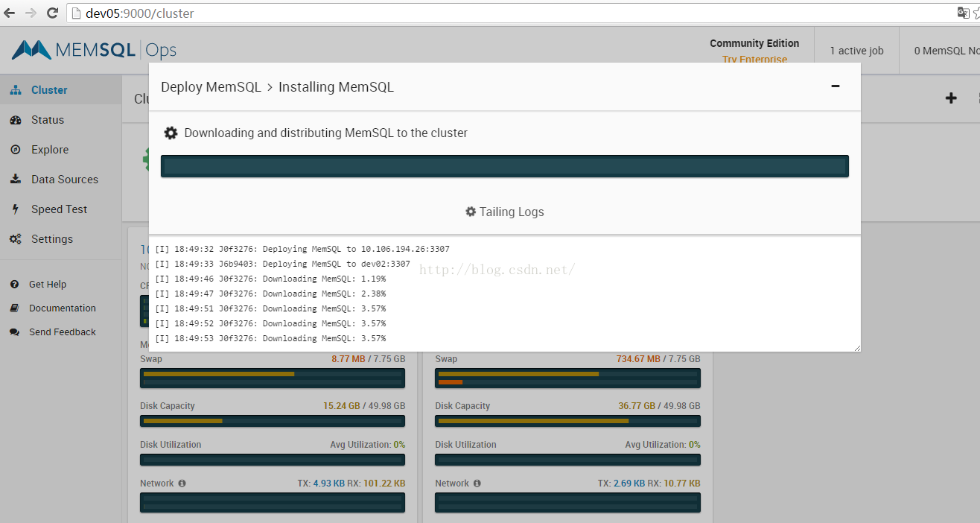Open the Documentation link
The height and width of the screenshot is (523, 980).
pyautogui.click(x=63, y=308)
